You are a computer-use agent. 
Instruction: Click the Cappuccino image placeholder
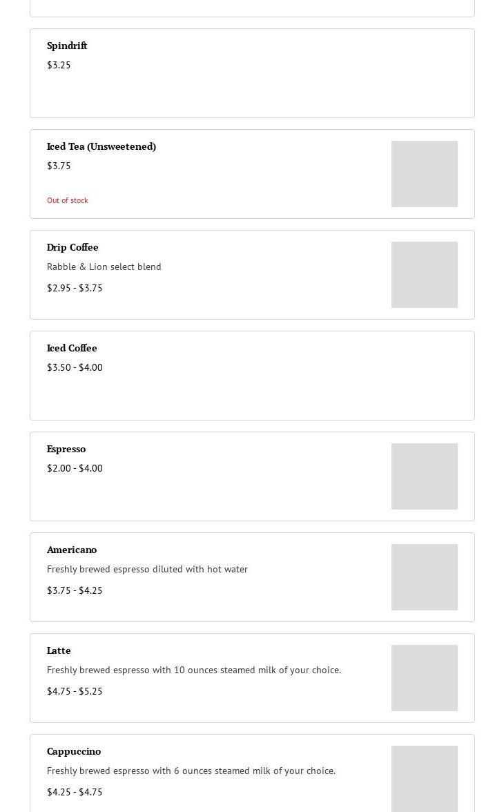coord(424,778)
